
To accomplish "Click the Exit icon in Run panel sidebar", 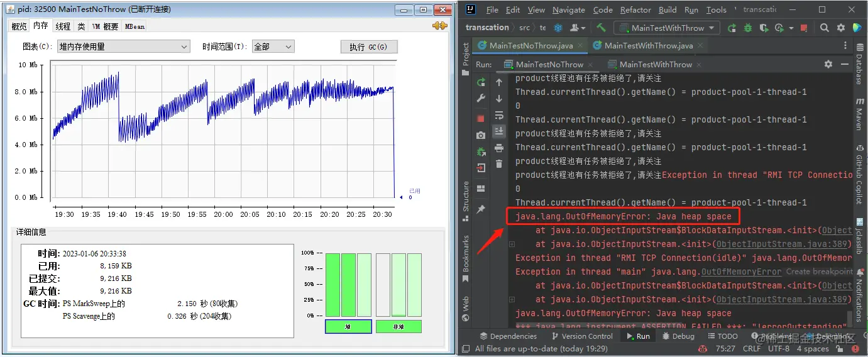I will (x=481, y=168).
